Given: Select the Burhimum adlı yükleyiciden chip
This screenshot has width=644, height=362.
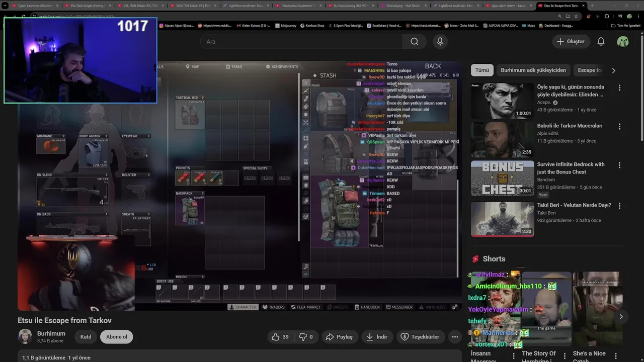Looking at the screenshot, I should [x=533, y=70].
